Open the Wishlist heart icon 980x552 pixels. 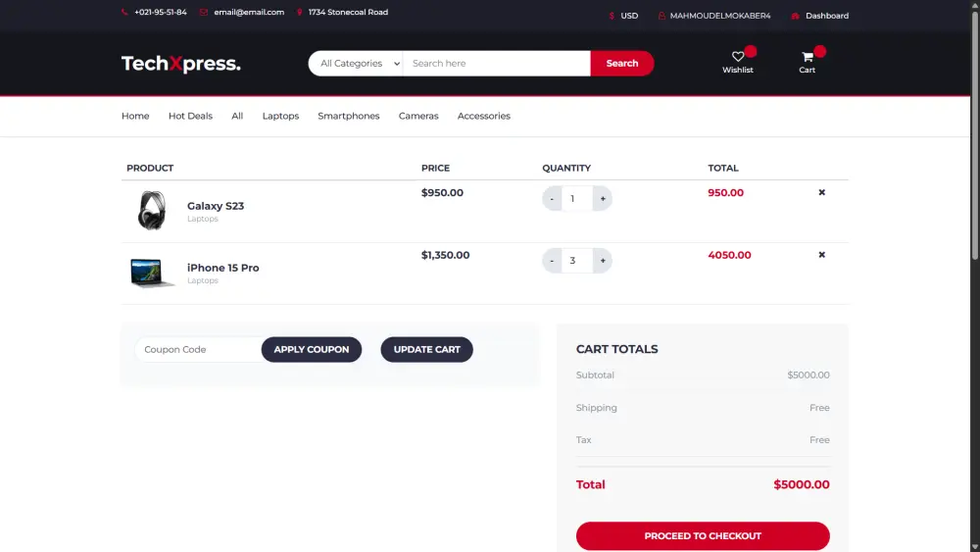[738, 56]
